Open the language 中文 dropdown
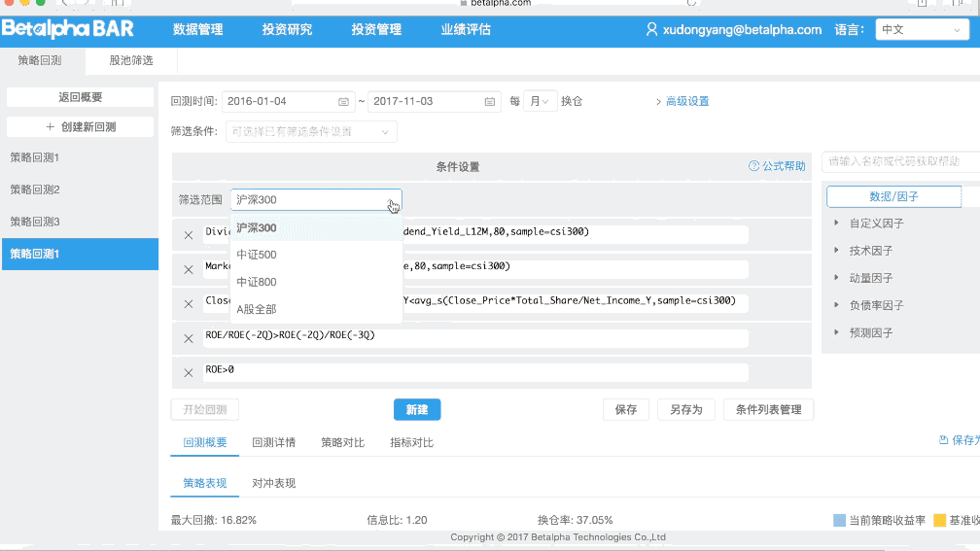Screen dimensions: 980x551 click(922, 29)
